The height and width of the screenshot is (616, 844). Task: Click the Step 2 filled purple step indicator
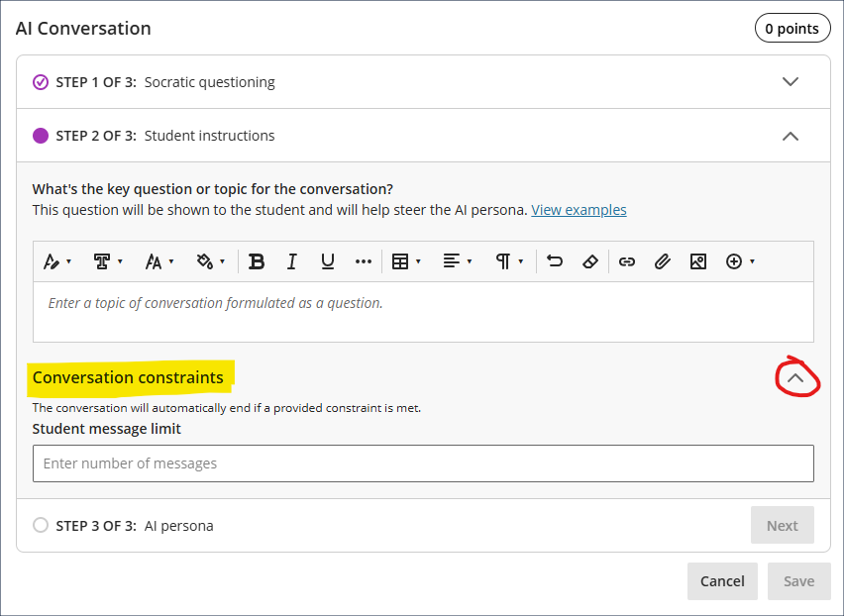pyautogui.click(x=41, y=136)
